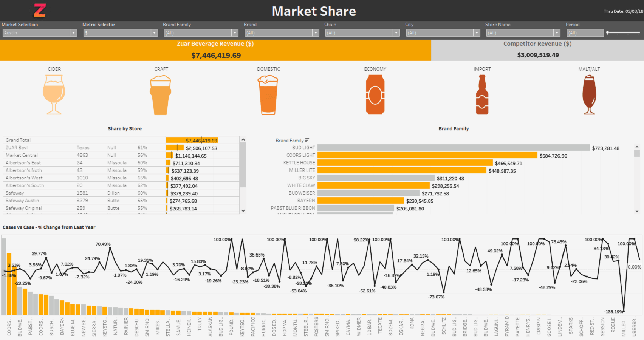Select the BUDWEISER bar in Brand Family
This screenshot has height=340, width=644.
(368, 193)
